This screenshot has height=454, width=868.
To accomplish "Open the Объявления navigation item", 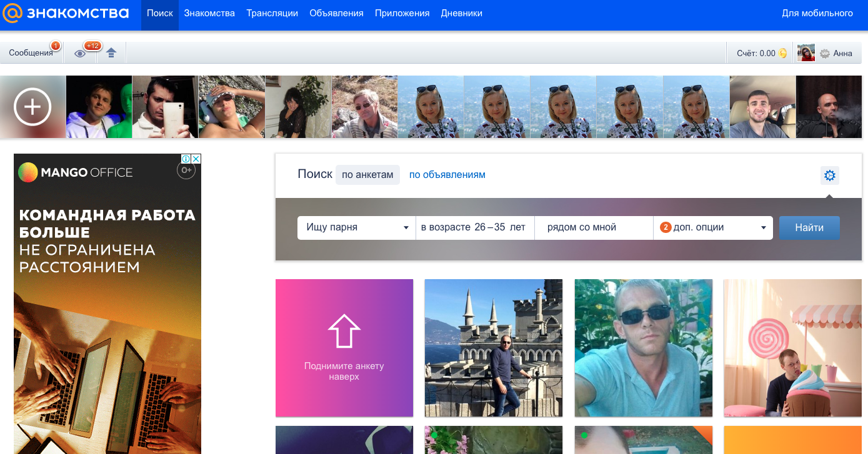I will click(336, 13).
